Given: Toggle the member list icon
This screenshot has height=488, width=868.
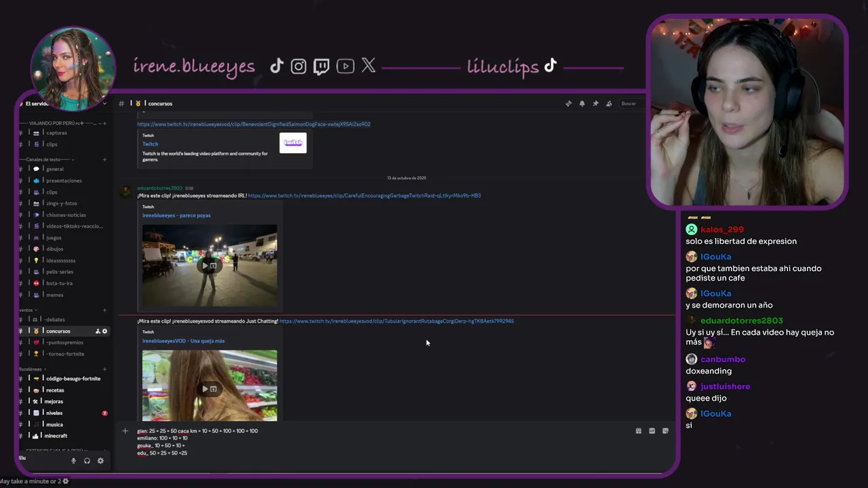Looking at the screenshot, I should 609,104.
